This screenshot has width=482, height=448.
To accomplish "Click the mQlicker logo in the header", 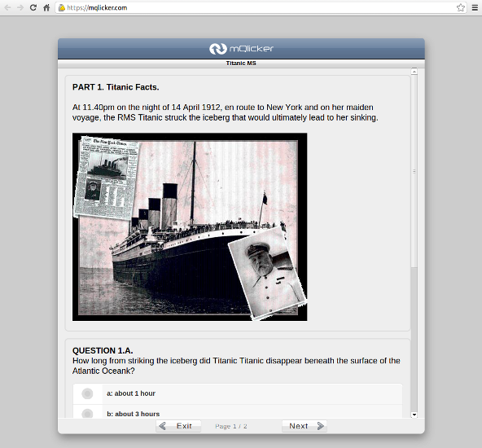I will (241, 49).
